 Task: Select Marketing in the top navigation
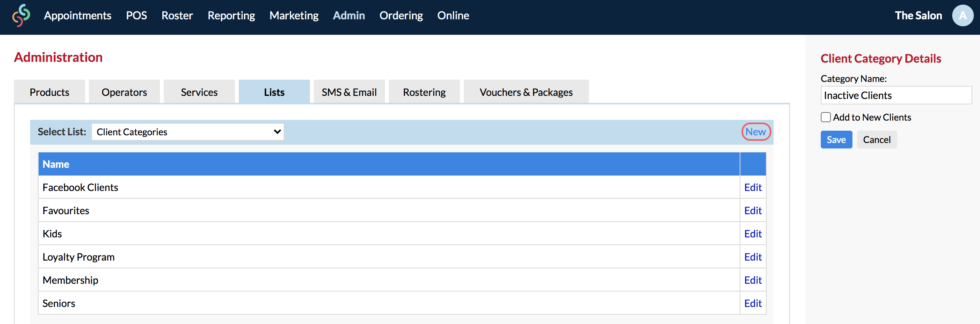[294, 15]
